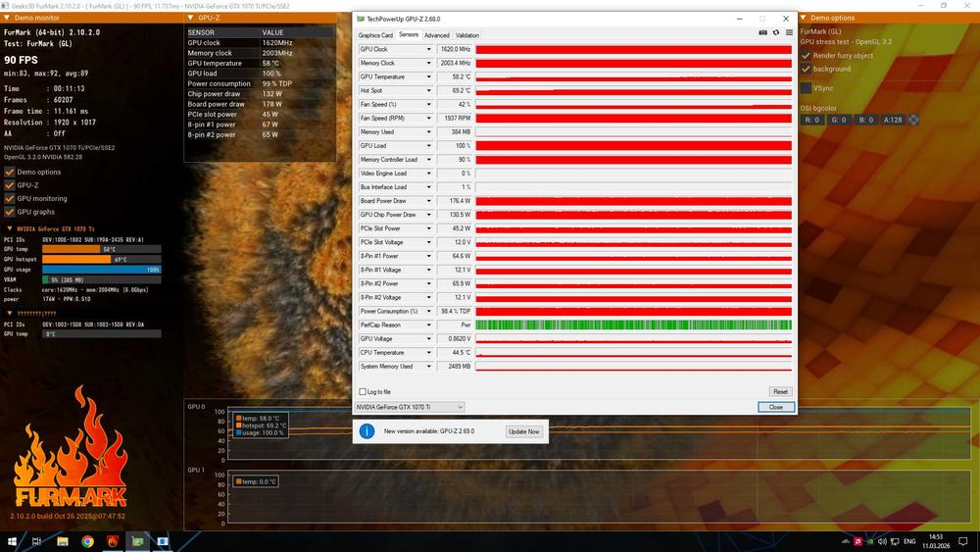The image size is (980, 552).
Task: Click the Close button in GPU-Z
Action: [775, 407]
